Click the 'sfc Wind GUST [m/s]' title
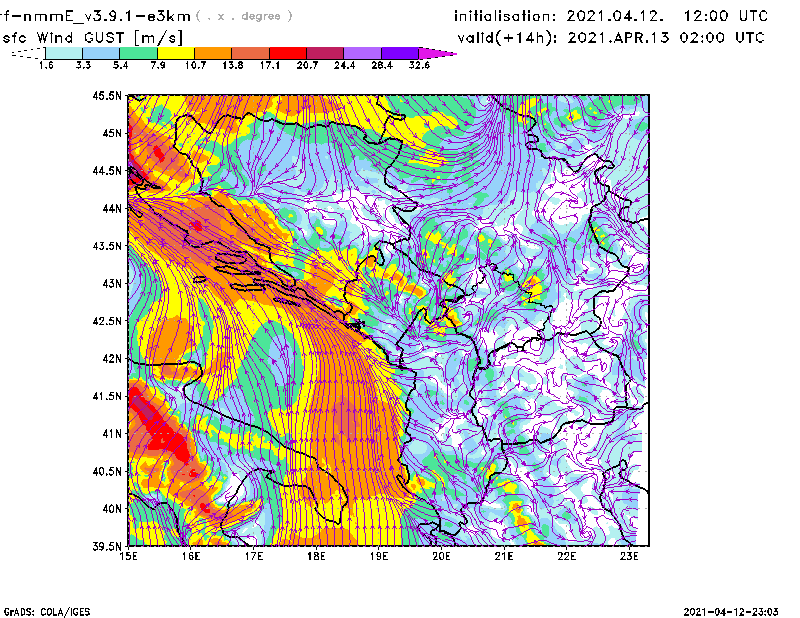800x618 pixels. (92, 38)
